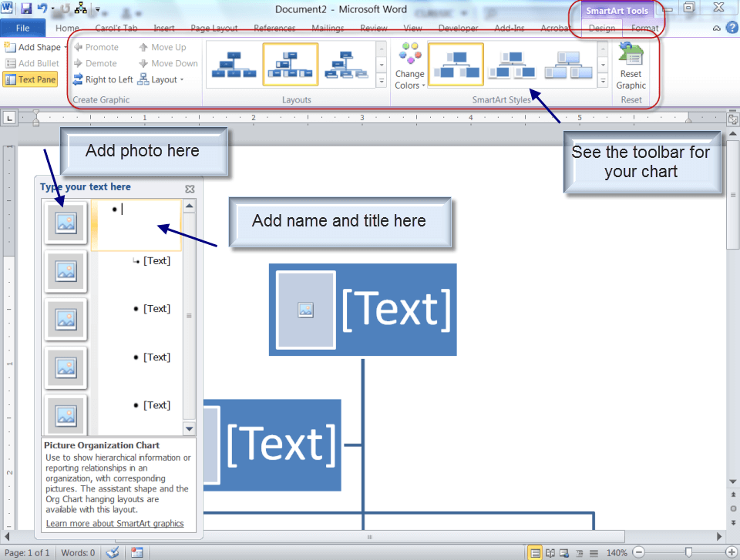
Task: Switch to the Format tab under SmartArt Tools
Action: tap(644, 27)
